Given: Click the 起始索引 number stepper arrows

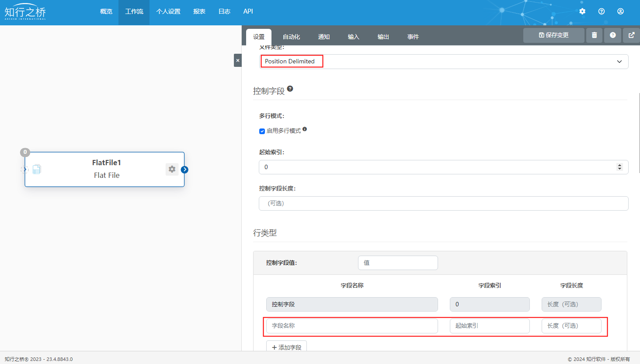Looking at the screenshot, I should [619, 167].
